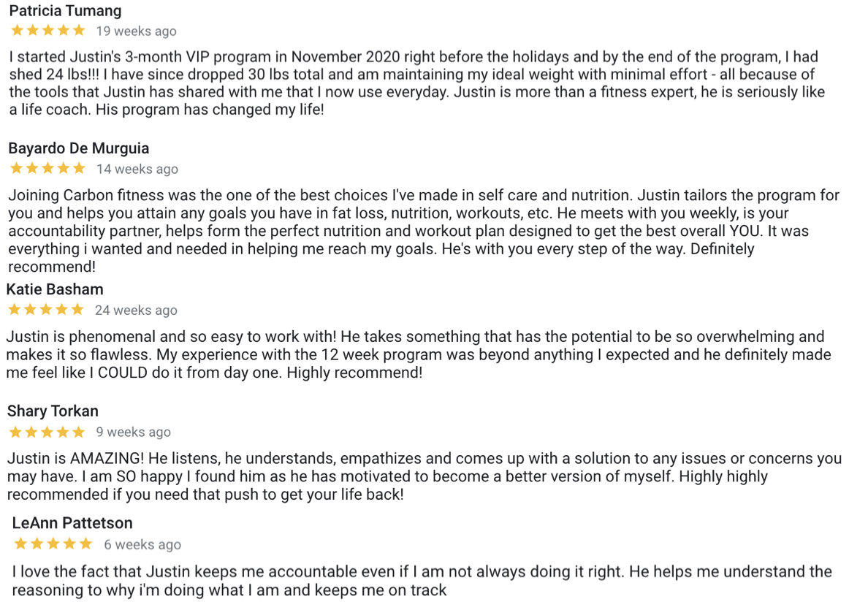Open Bayardo De Murguia reviewer name
Image resolution: width=868 pixels, height=602 pixels.
pyautogui.click(x=79, y=148)
